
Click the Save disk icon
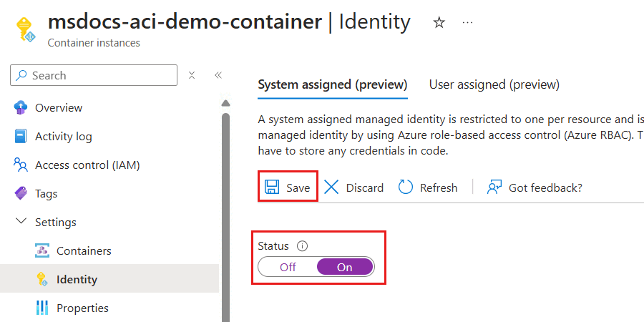tap(272, 187)
